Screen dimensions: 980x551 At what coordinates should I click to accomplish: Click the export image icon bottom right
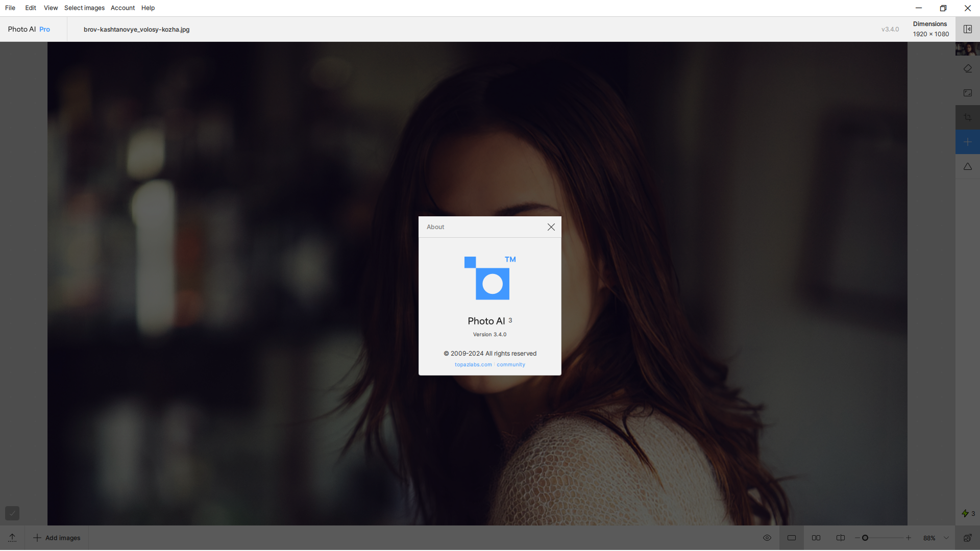tap(967, 538)
